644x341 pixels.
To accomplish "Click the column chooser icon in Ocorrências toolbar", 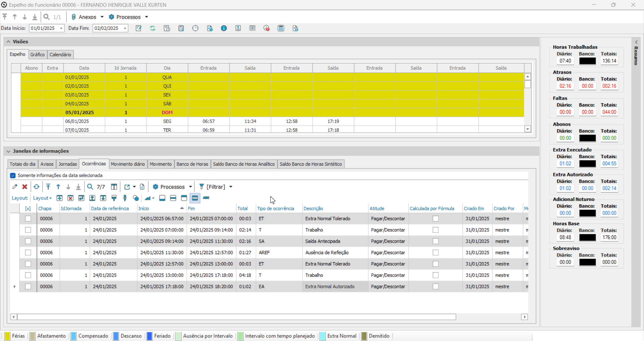I will (114, 187).
